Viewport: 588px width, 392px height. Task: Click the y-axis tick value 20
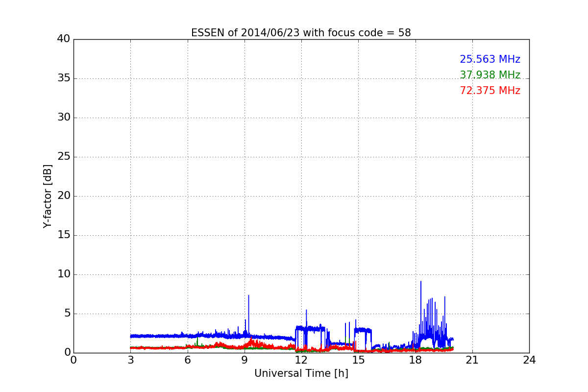(x=63, y=196)
